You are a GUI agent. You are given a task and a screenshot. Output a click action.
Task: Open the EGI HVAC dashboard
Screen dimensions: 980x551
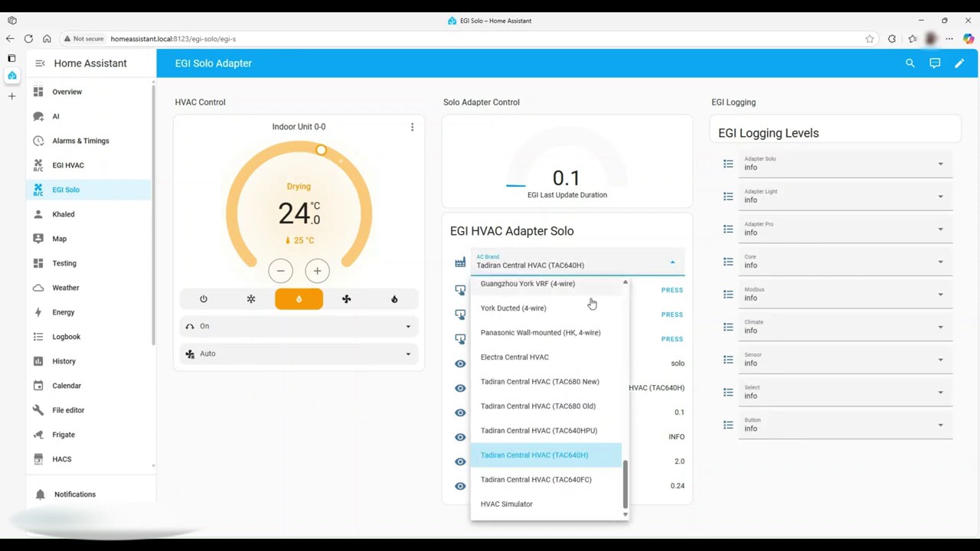[x=90, y=165]
